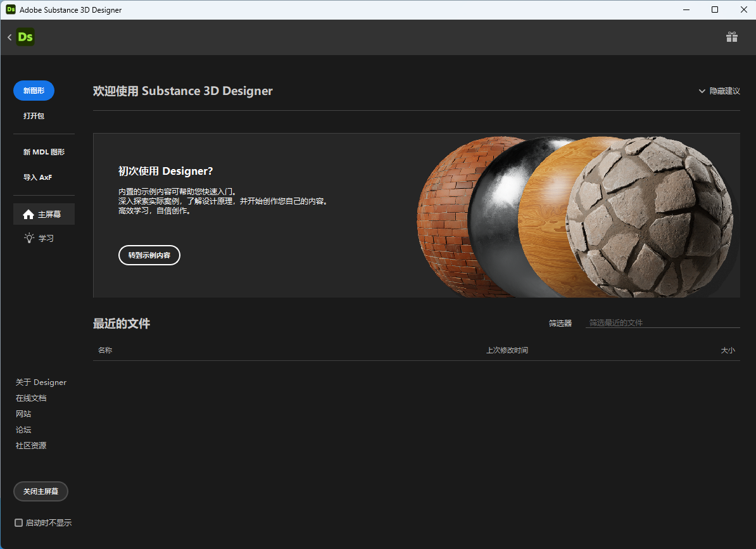756x549 pixels.
Task: Toggle the 启动时不显示 checkbox
Action: [x=19, y=522]
